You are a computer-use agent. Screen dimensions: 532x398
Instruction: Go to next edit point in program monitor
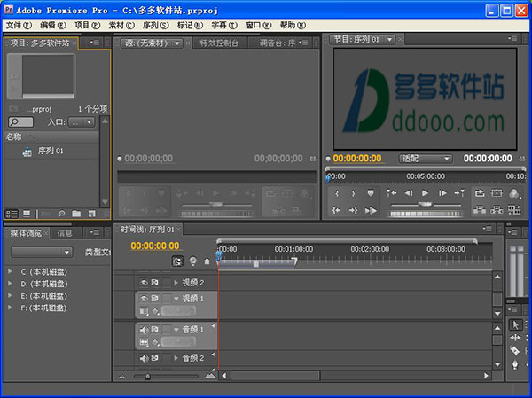[x=459, y=193]
